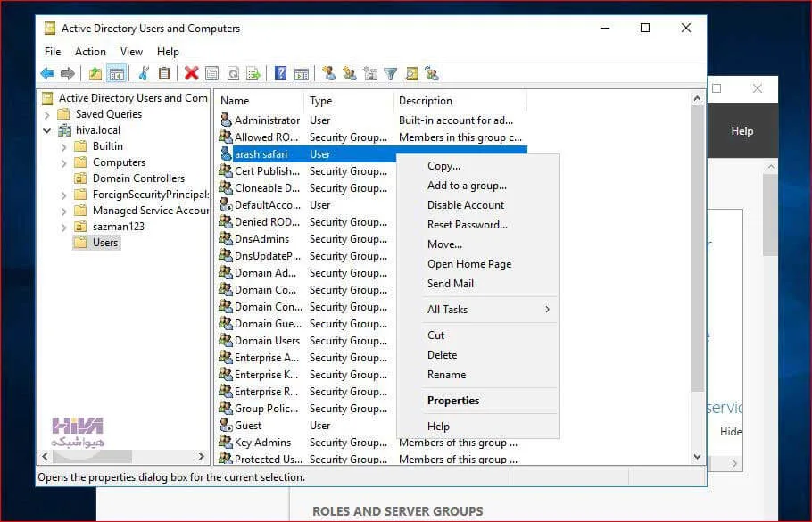Screen dimensions: 812x522
Task: Choose Add to a group from the context menu
Action: tap(478, 186)
